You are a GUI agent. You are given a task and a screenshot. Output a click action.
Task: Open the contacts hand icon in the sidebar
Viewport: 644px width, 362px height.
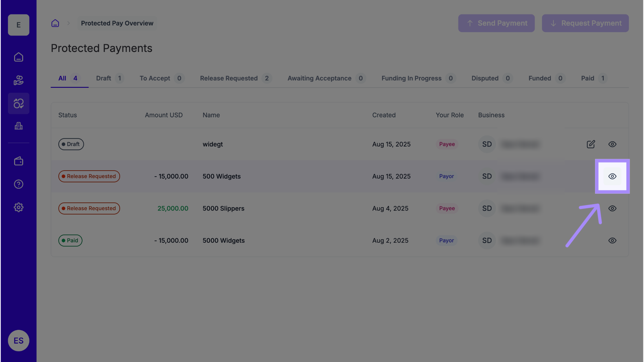tap(18, 80)
